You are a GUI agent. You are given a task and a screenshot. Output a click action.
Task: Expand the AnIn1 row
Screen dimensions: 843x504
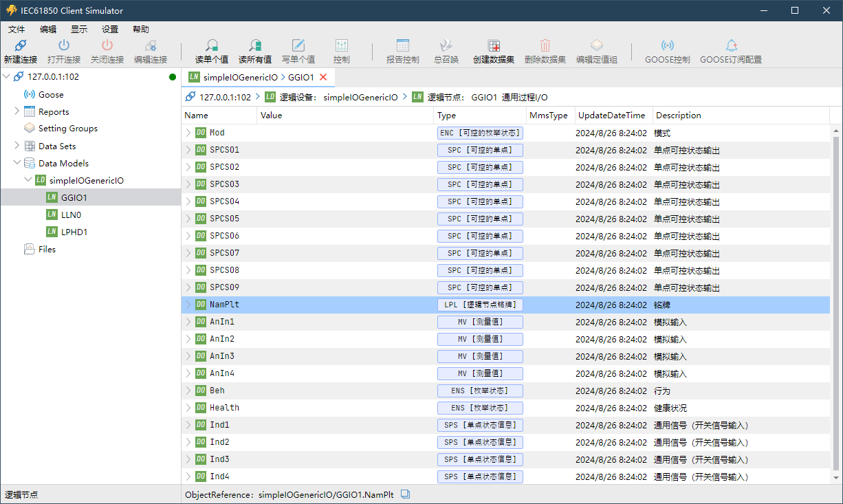(x=188, y=322)
